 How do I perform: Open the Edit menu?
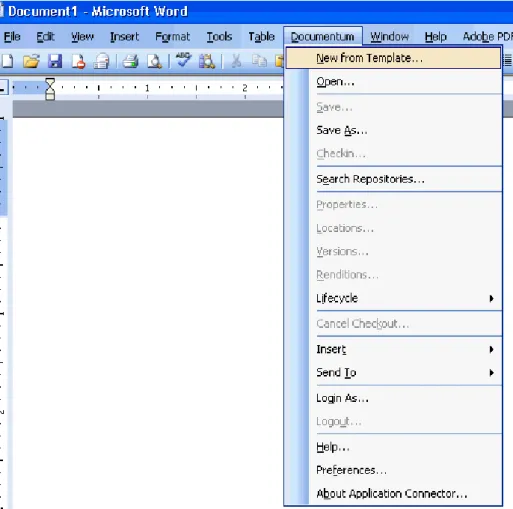tap(45, 36)
